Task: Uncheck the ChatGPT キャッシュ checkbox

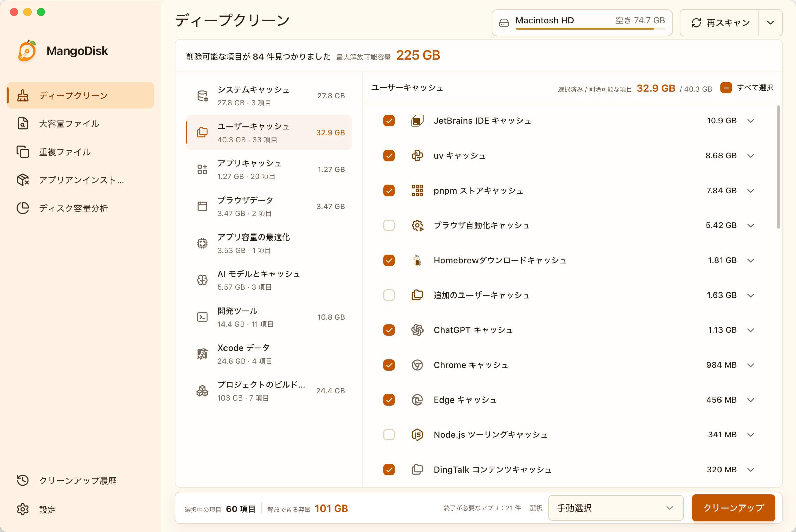Action: tap(389, 330)
